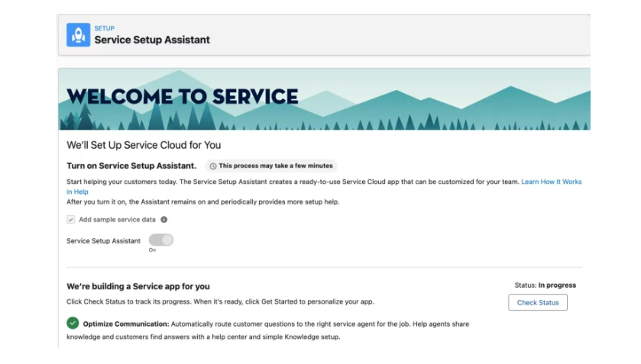Switch the Service Setup Assistant toggle

click(x=160, y=240)
